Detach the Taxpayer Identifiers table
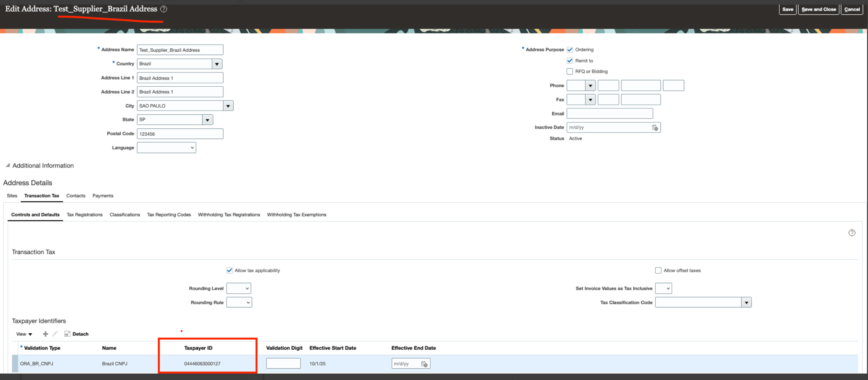This screenshot has width=868, height=380. tap(77, 334)
